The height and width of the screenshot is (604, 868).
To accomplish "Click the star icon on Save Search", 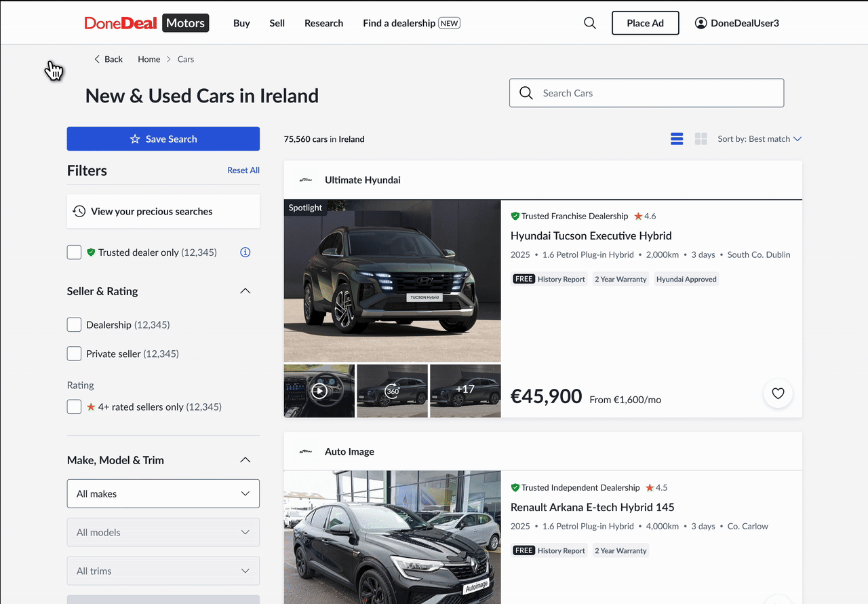I will [135, 139].
